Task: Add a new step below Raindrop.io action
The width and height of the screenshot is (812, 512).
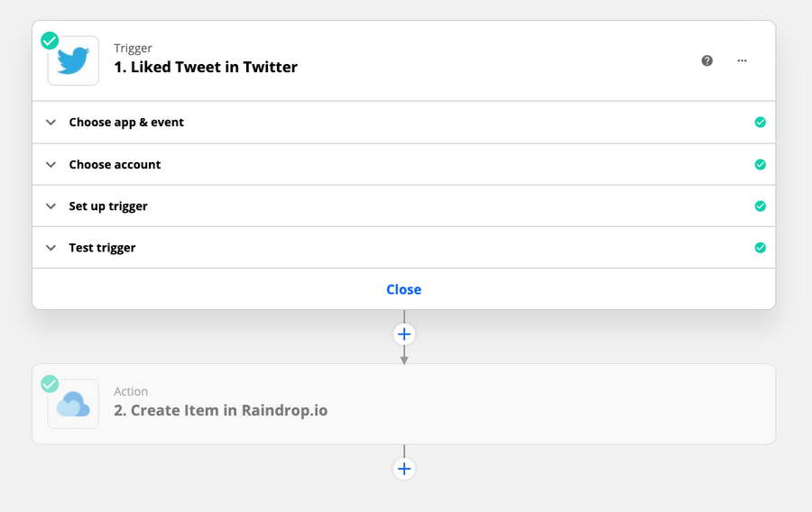Action: (x=404, y=469)
